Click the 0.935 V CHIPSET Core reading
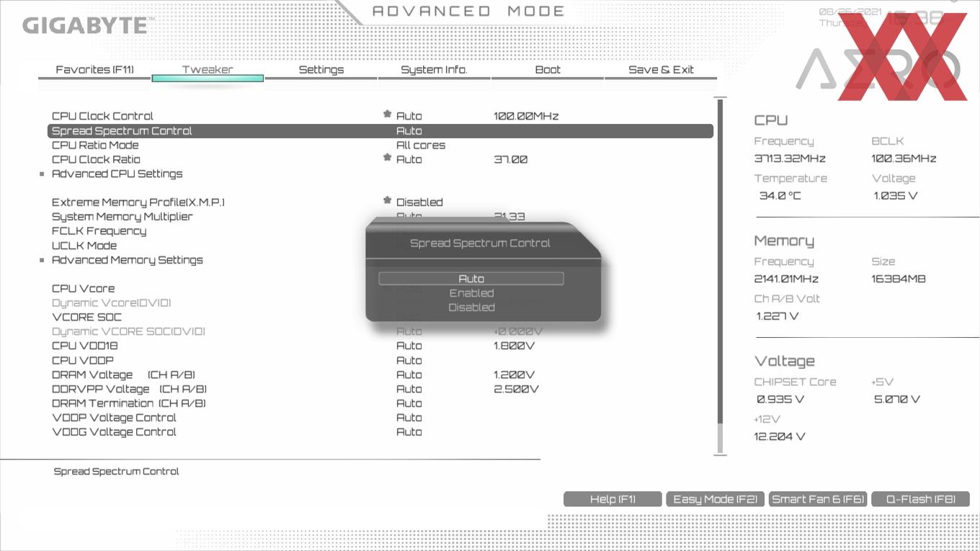Screen dimensions: 980x551 (x=780, y=399)
